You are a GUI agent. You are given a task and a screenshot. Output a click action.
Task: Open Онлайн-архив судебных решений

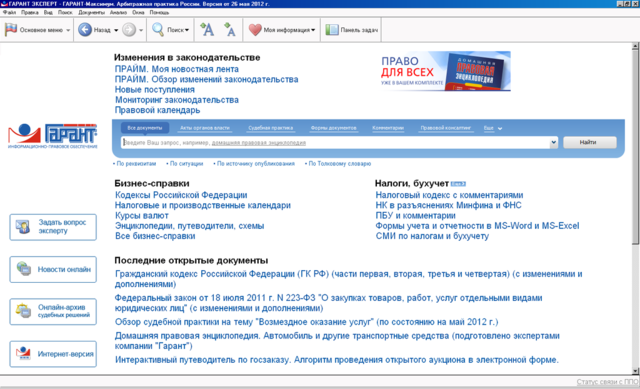pos(53,311)
